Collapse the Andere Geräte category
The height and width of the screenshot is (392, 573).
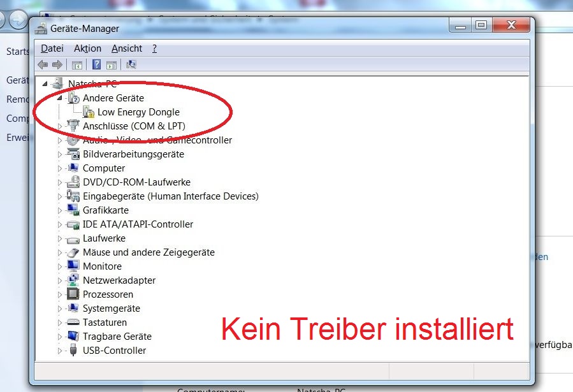click(x=61, y=98)
